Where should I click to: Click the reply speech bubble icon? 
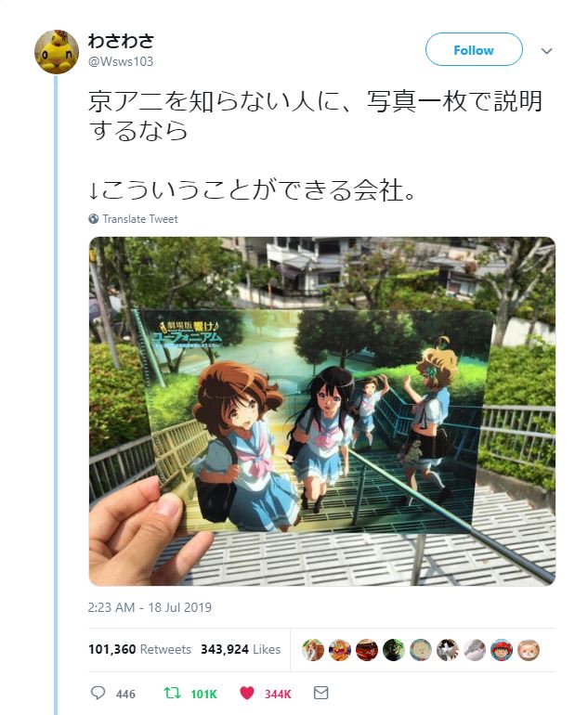coord(98,693)
